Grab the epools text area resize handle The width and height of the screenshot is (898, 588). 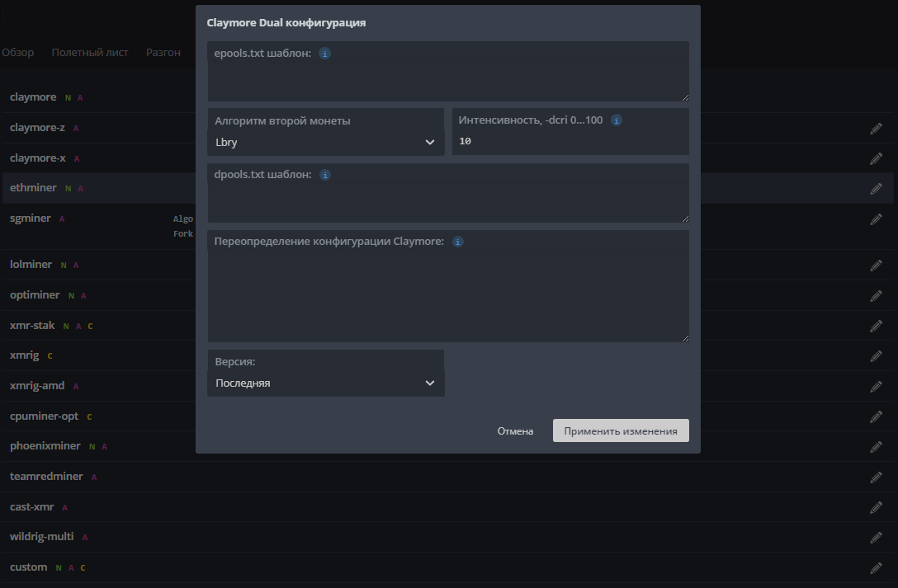tap(685, 98)
